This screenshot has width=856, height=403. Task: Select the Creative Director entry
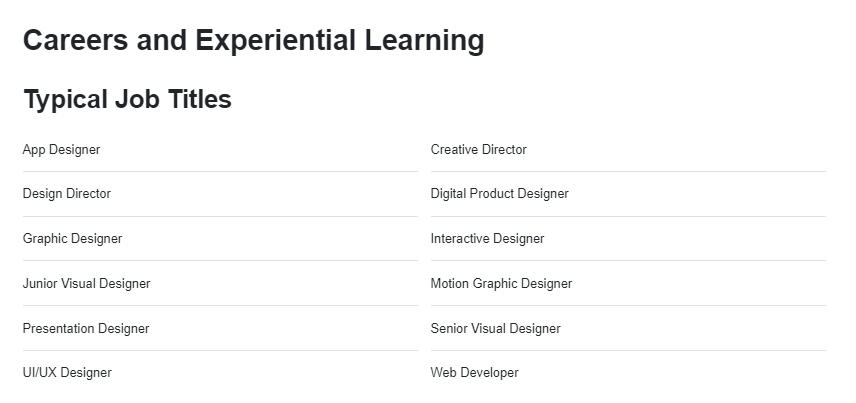point(478,150)
